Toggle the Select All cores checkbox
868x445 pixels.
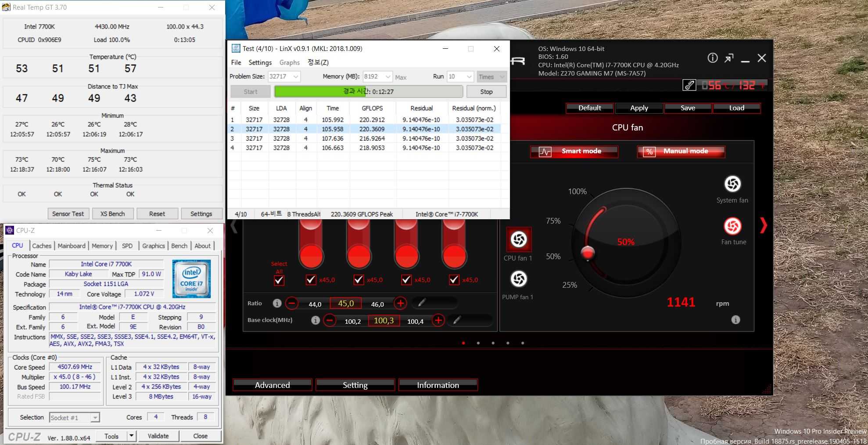279,280
